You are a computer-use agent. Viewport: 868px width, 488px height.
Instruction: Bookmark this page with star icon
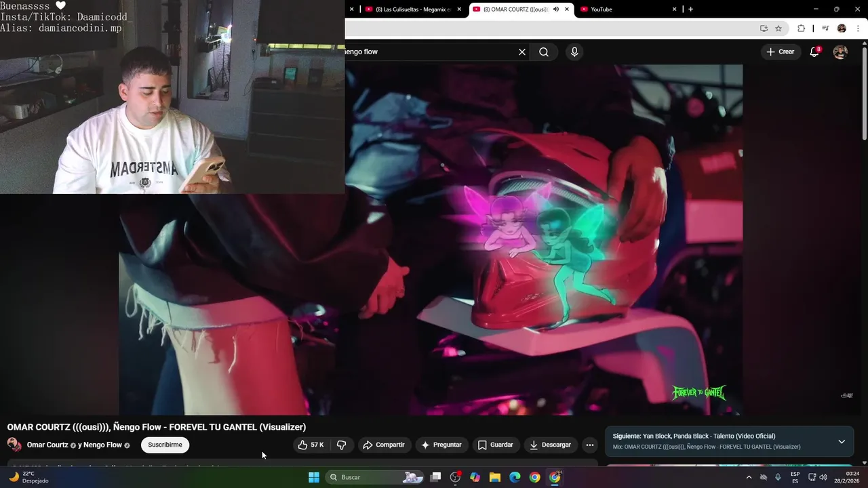point(778,28)
